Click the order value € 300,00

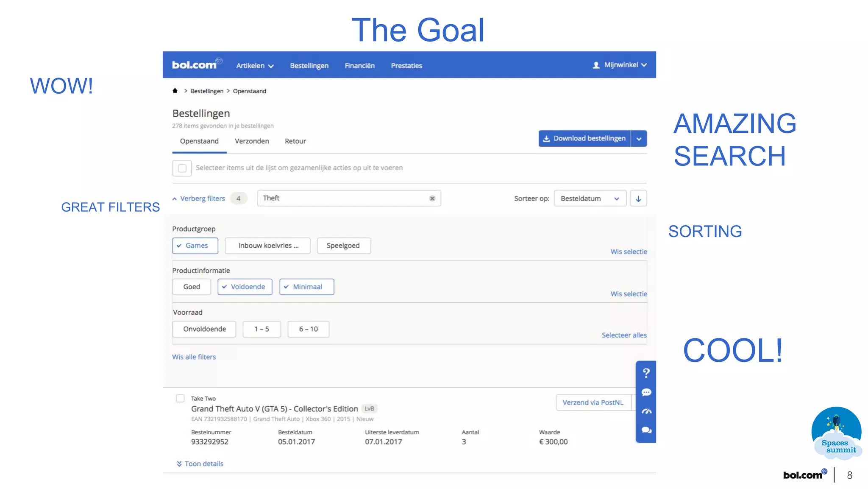click(x=553, y=442)
